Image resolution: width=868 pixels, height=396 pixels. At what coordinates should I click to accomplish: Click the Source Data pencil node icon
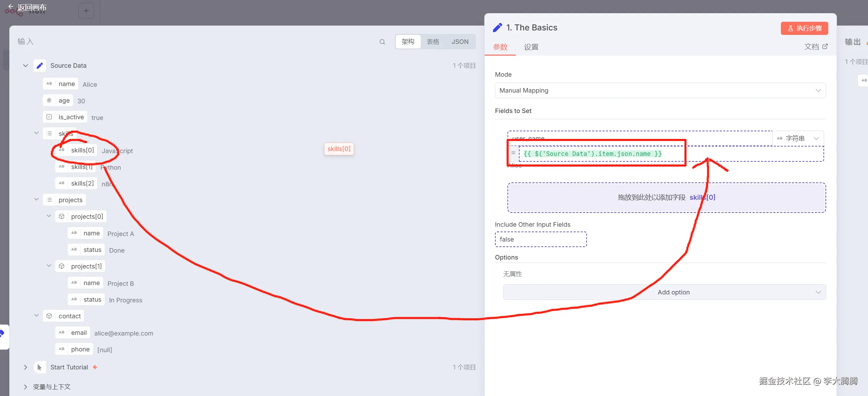(40, 66)
